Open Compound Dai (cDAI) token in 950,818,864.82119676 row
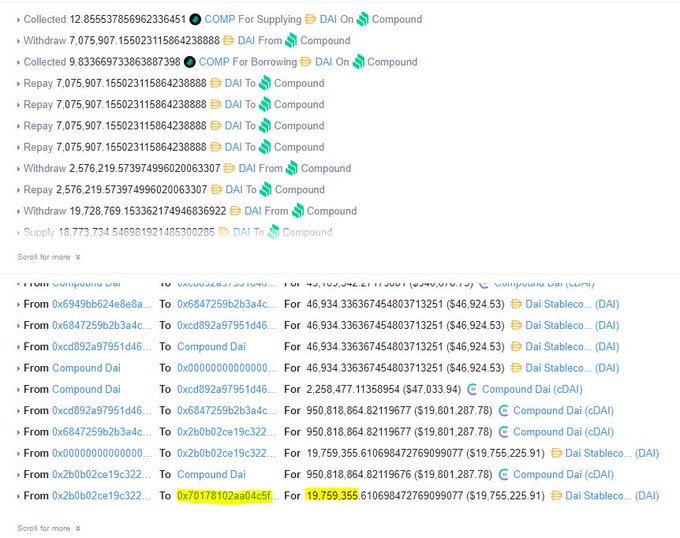Screen dimensions: 680x538 [x=563, y=475]
